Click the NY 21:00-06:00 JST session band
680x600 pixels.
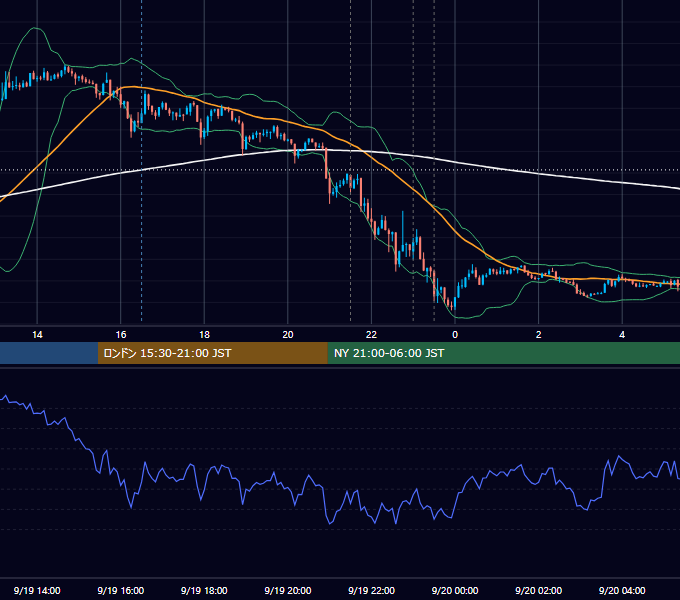[503, 353]
